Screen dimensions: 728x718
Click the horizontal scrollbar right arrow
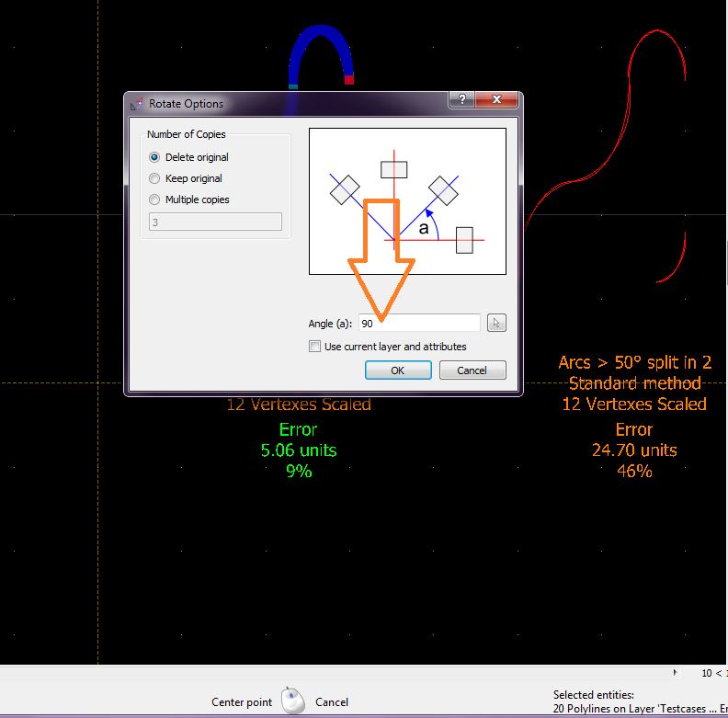[x=677, y=673]
